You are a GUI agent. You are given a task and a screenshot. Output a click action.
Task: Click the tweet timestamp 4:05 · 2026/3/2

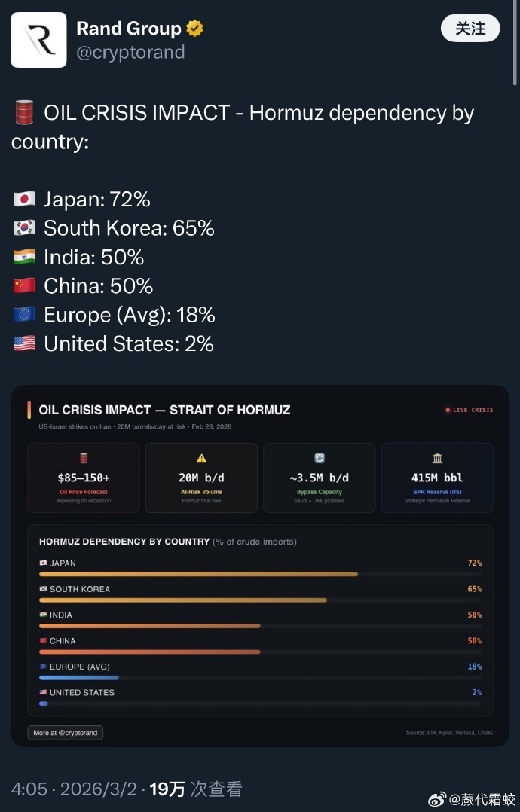[74, 789]
